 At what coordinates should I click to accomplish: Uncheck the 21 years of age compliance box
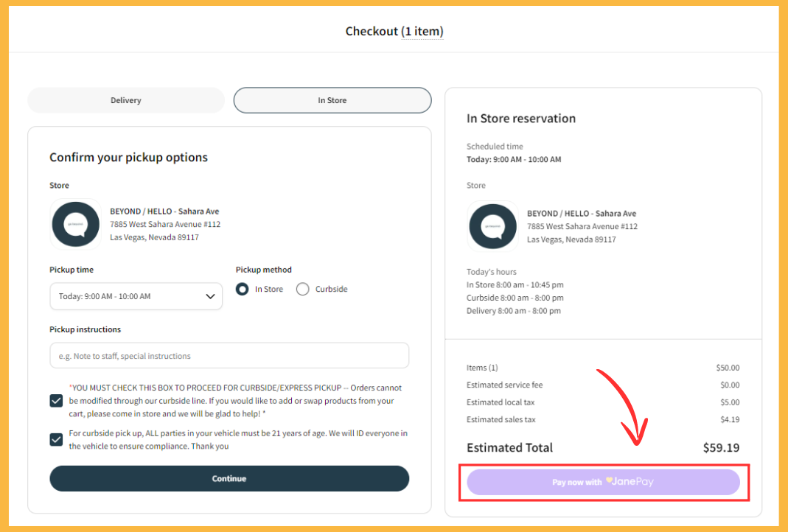[56, 440]
